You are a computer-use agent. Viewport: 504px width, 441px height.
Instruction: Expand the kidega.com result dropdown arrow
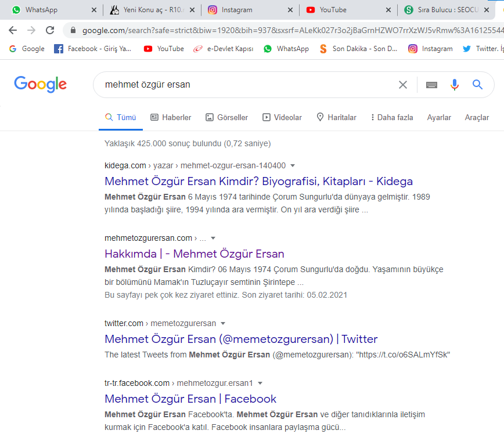click(293, 166)
